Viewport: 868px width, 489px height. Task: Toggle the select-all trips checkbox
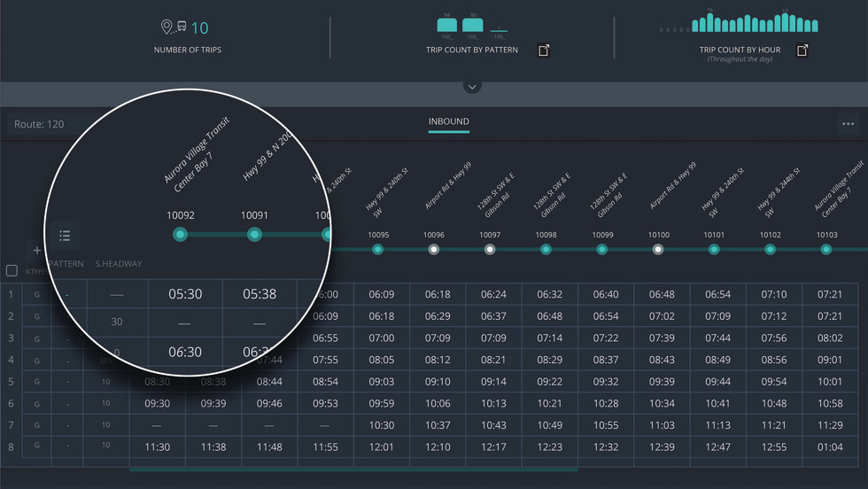point(12,270)
